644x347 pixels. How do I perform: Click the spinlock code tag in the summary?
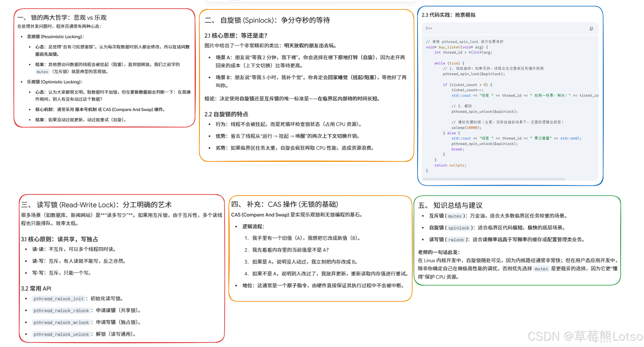pyautogui.click(x=459, y=228)
